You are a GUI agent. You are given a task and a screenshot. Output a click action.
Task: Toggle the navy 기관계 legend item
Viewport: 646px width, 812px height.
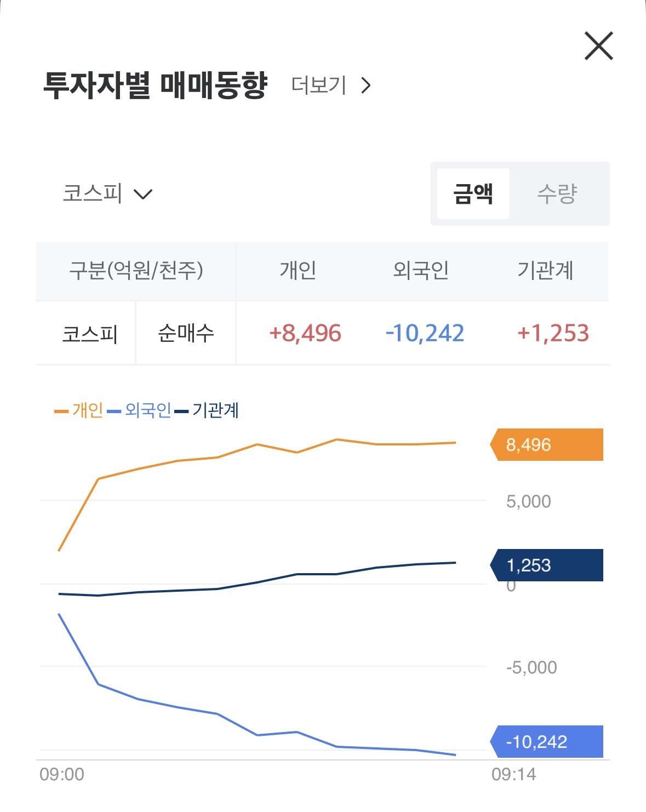(x=207, y=410)
